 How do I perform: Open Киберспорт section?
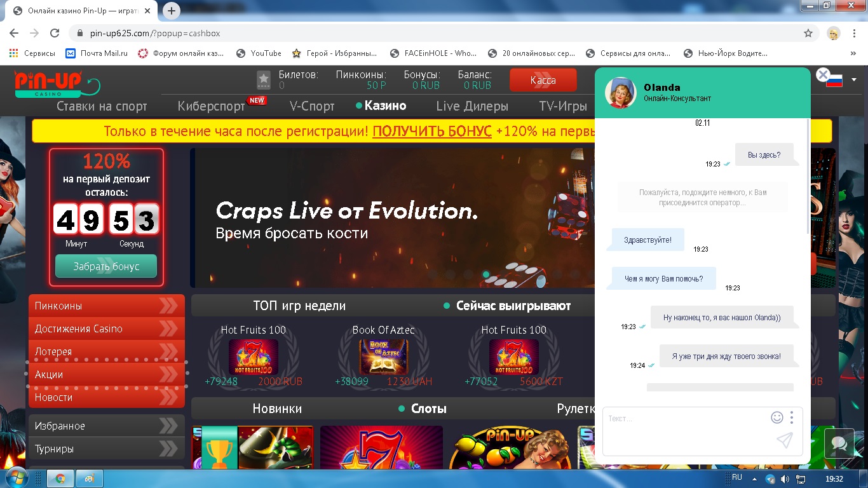[x=212, y=106]
